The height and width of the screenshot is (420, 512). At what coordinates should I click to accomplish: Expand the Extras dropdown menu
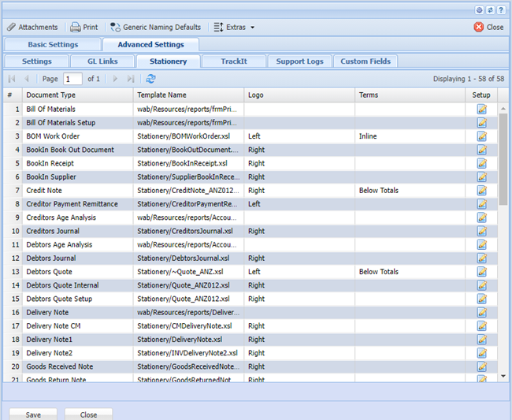[x=235, y=27]
